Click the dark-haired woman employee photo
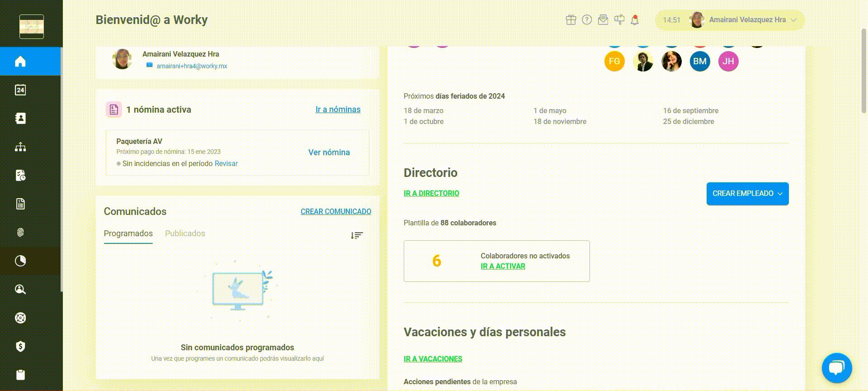The width and height of the screenshot is (868, 391). [x=671, y=61]
